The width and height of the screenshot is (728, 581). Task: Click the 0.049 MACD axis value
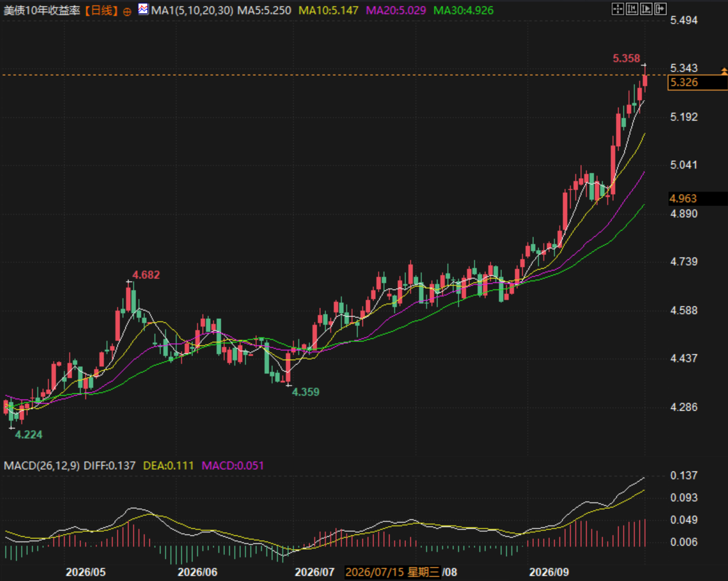click(684, 519)
